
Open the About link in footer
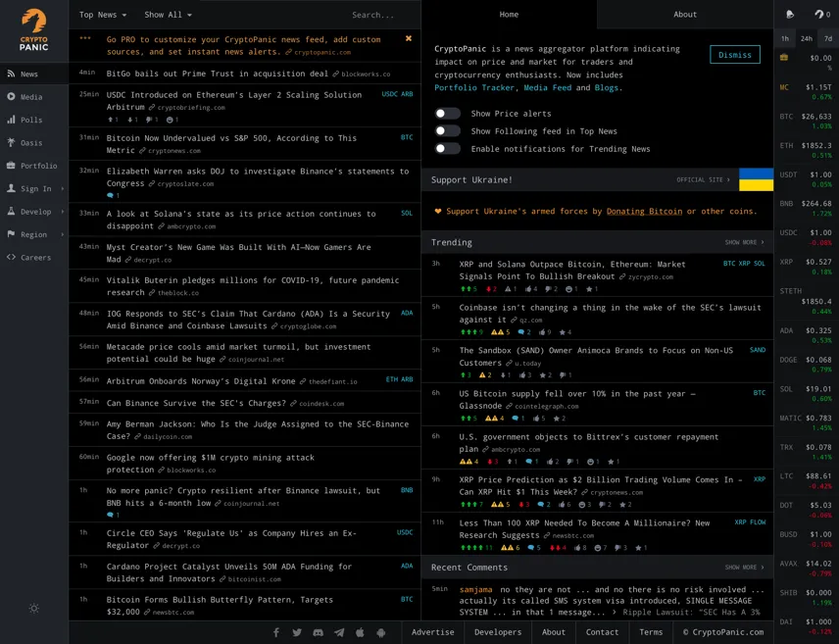click(x=553, y=632)
